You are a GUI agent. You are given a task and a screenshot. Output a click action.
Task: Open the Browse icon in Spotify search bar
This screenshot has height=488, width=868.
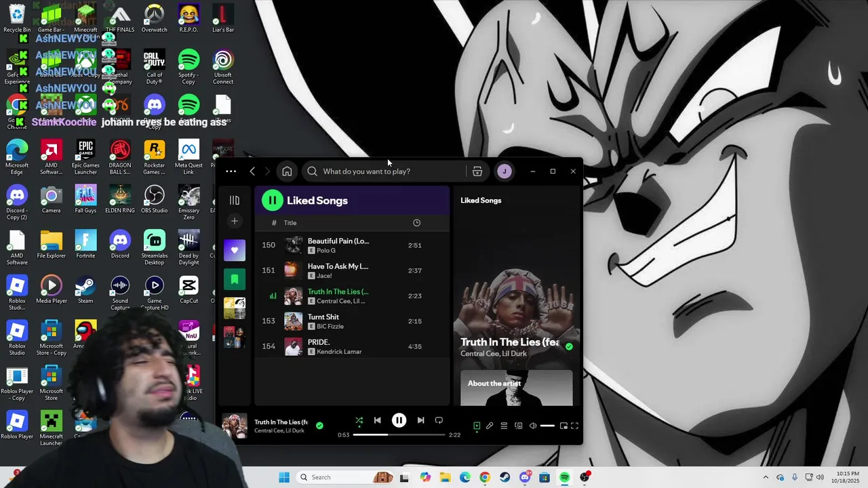477,171
